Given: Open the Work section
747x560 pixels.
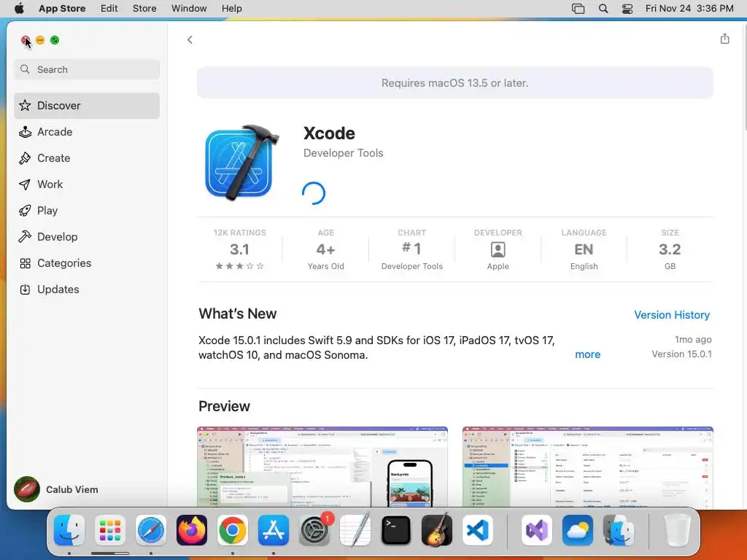Looking at the screenshot, I should coord(87,184).
